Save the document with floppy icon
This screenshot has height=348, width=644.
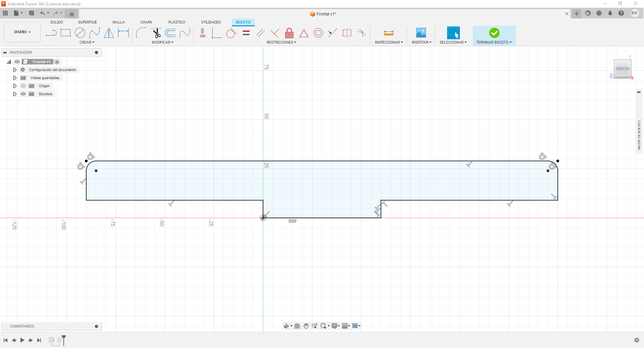pyautogui.click(x=32, y=13)
